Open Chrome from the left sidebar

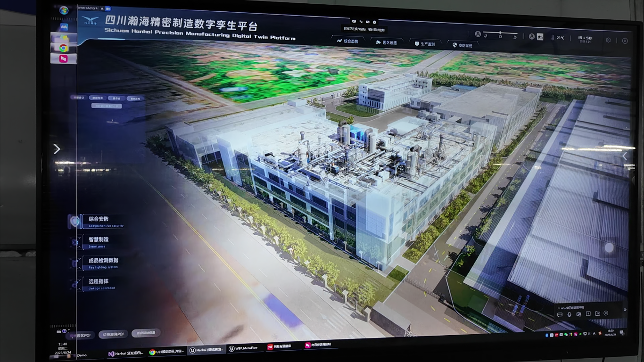(63, 48)
